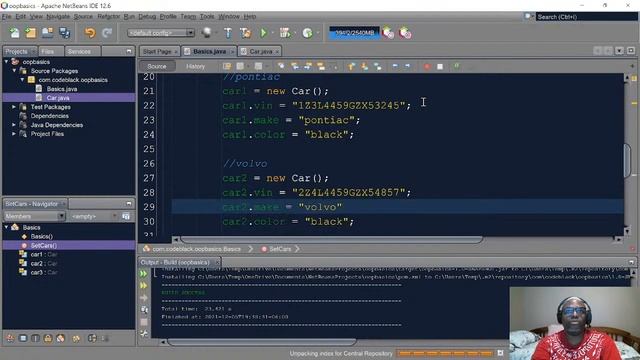Click the SetCars breadcrumb below editor

coord(280,249)
